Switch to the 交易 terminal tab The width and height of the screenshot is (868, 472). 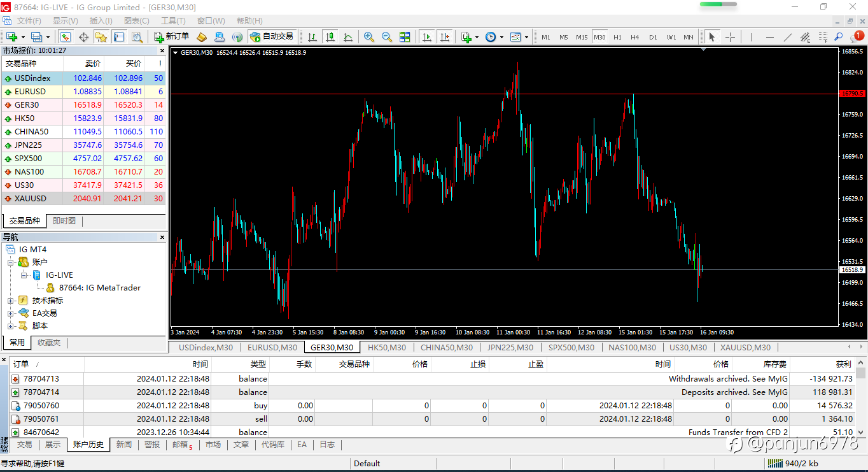tap(24, 445)
